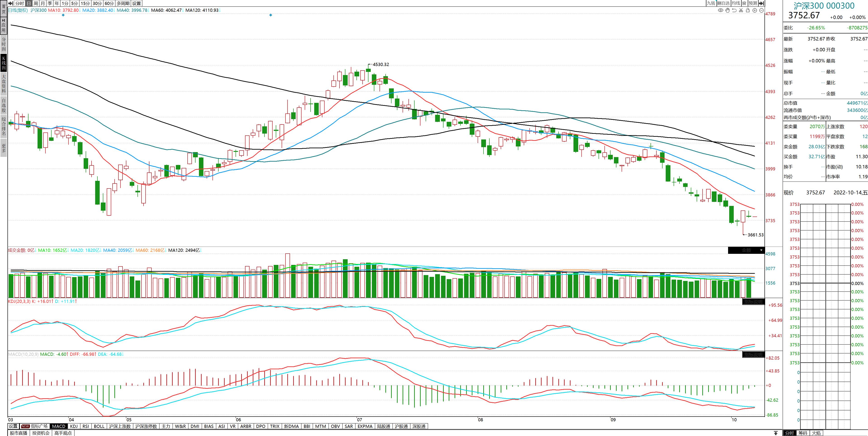
Task: Collapse right panel using top-right arrow icon
Action: (x=761, y=3)
